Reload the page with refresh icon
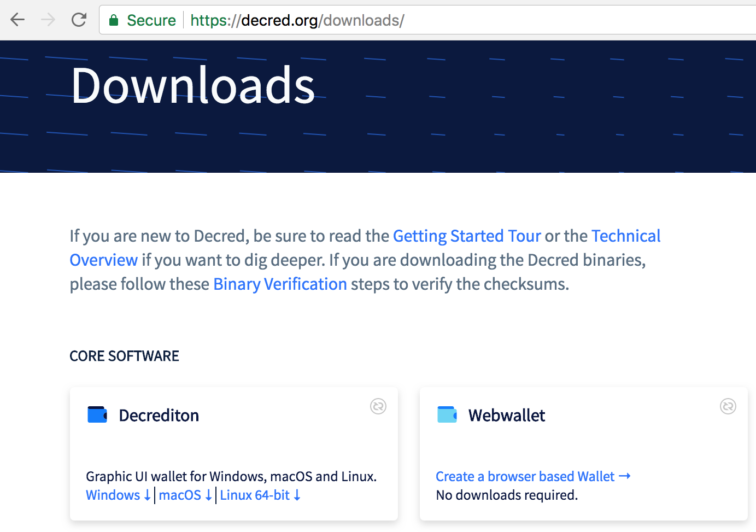This screenshot has height=532, width=756. pos(79,20)
